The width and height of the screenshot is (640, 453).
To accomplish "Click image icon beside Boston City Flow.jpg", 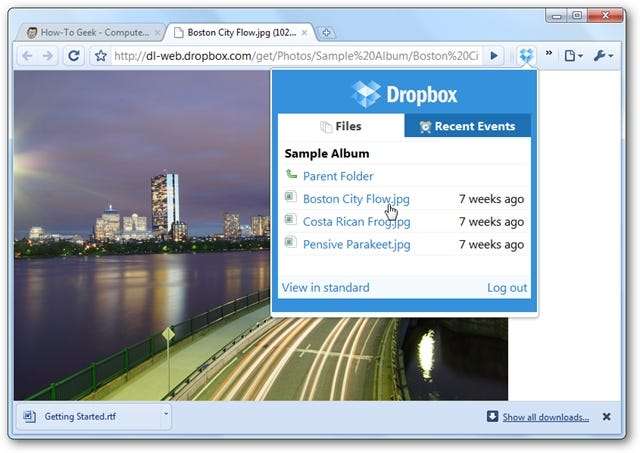I will (291, 197).
